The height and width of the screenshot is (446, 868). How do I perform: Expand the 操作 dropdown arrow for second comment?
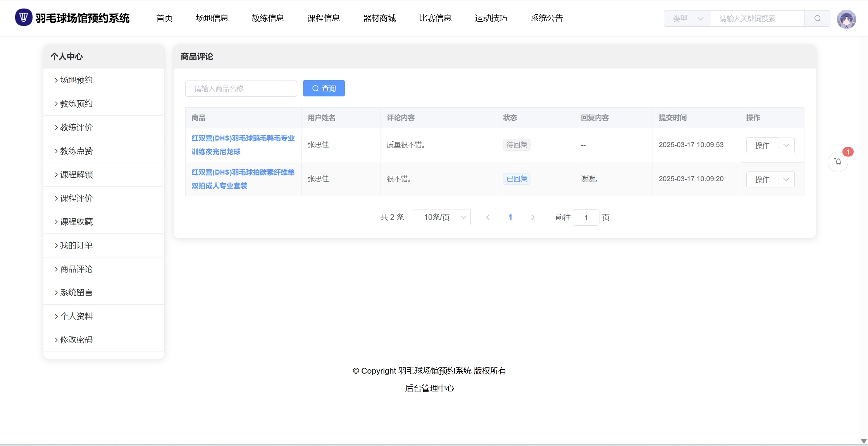pyautogui.click(x=786, y=179)
